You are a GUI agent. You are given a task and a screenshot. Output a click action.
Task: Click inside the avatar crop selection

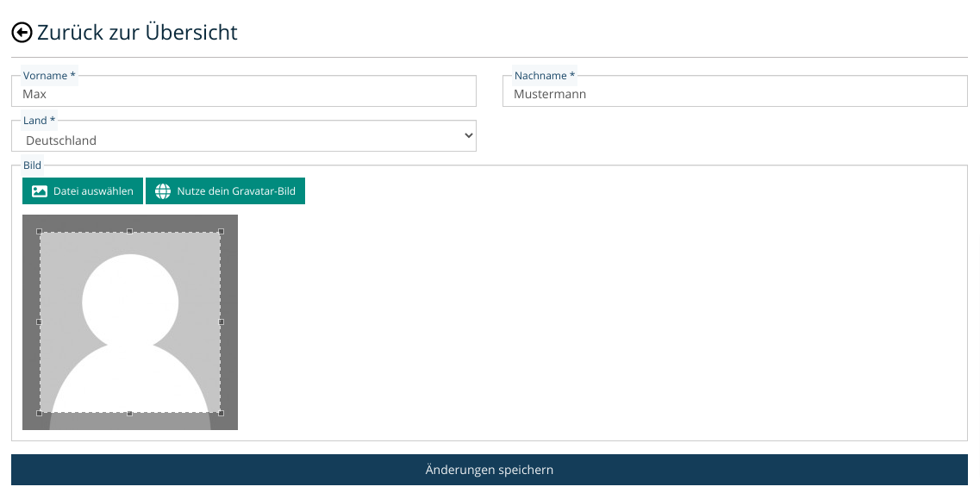(x=130, y=322)
